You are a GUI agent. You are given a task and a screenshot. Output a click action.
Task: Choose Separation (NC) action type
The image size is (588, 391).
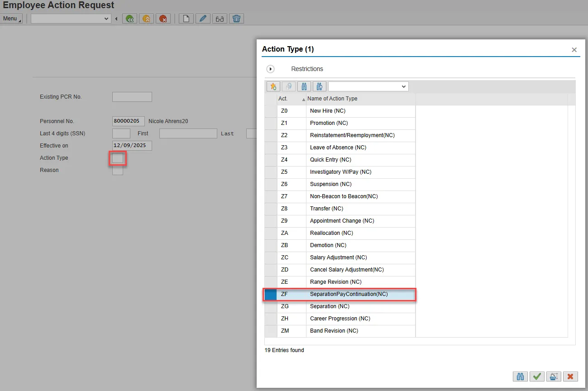330,306
